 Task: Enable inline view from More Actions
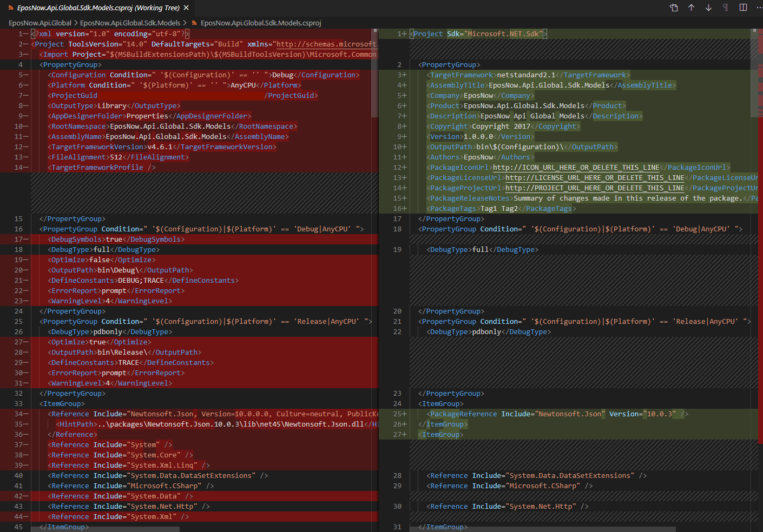(759, 8)
